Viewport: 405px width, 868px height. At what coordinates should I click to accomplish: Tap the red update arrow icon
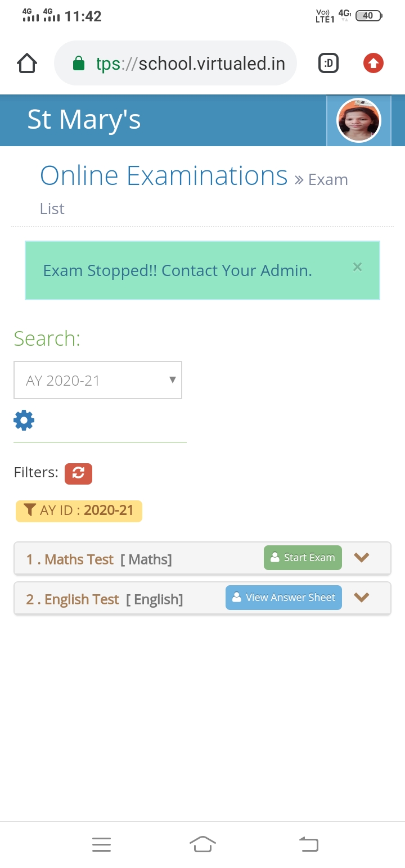pos(373,64)
